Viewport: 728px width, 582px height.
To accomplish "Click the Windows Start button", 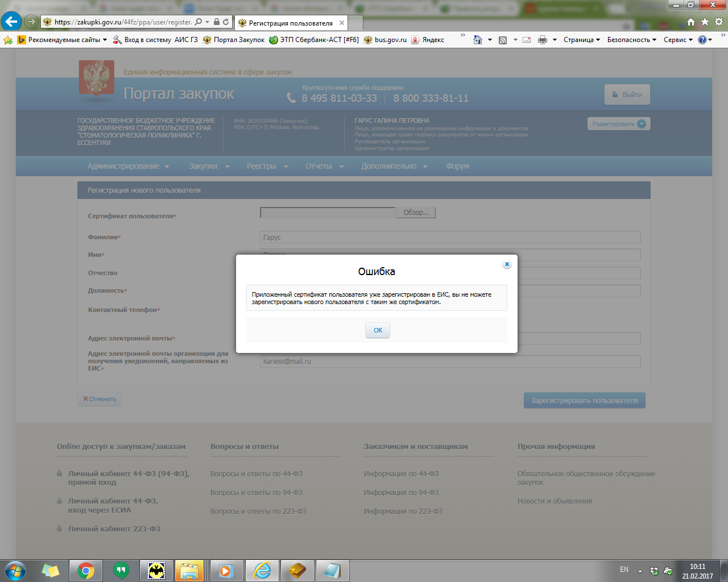I will coord(15,571).
